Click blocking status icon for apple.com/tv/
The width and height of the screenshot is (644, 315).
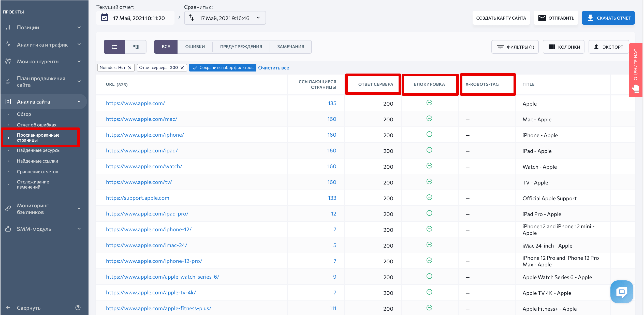point(429,181)
